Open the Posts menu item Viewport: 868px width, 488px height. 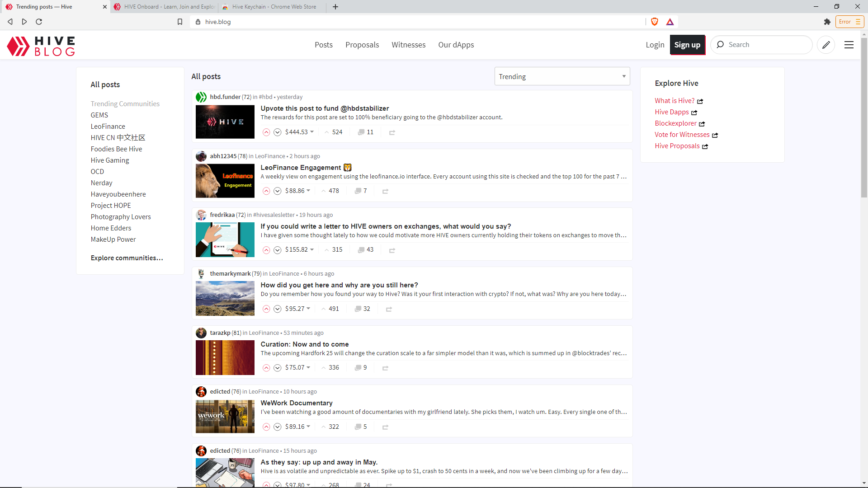[324, 45]
